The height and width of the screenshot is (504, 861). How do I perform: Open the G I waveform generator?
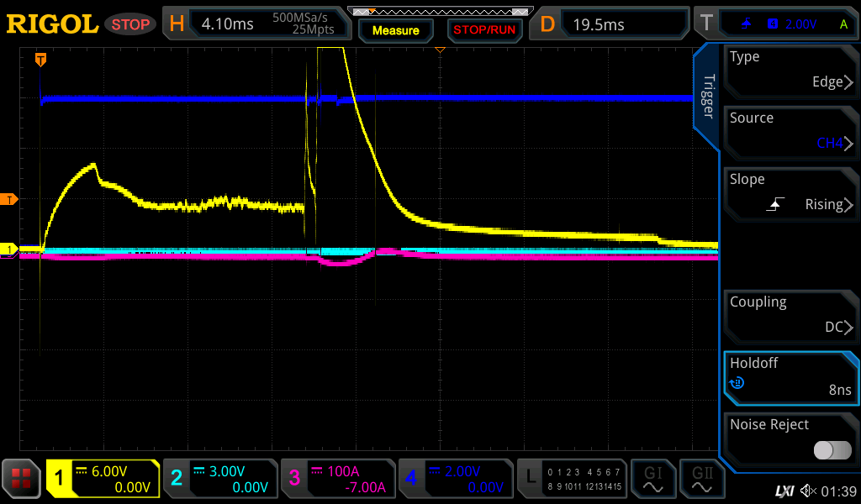(x=652, y=480)
